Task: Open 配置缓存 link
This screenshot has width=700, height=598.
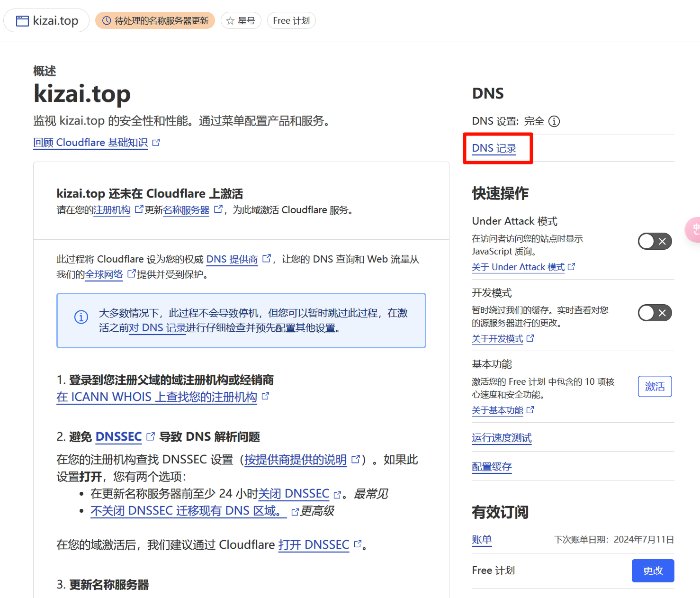Action: coord(492,467)
